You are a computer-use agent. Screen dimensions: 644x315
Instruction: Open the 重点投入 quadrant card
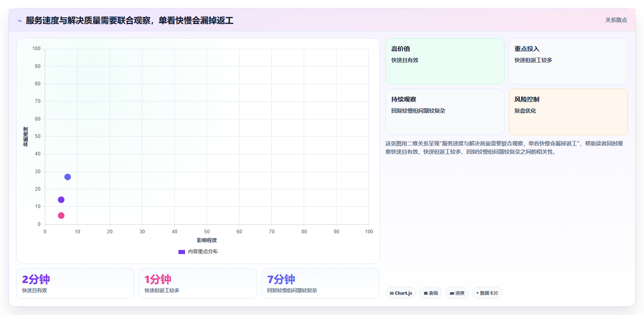(568, 61)
